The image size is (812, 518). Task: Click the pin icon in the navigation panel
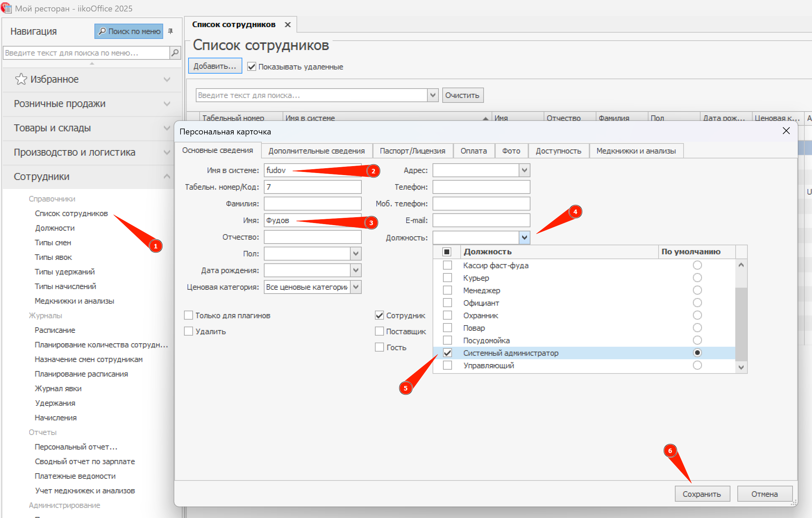point(170,31)
